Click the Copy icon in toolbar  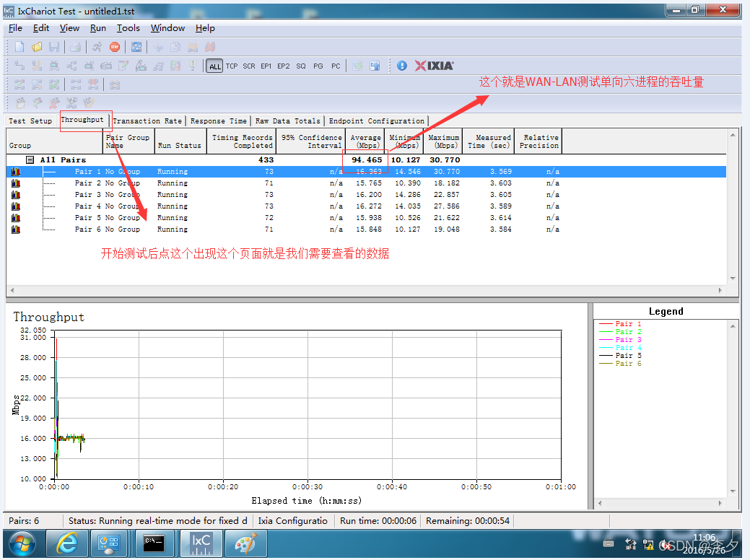[x=175, y=47]
